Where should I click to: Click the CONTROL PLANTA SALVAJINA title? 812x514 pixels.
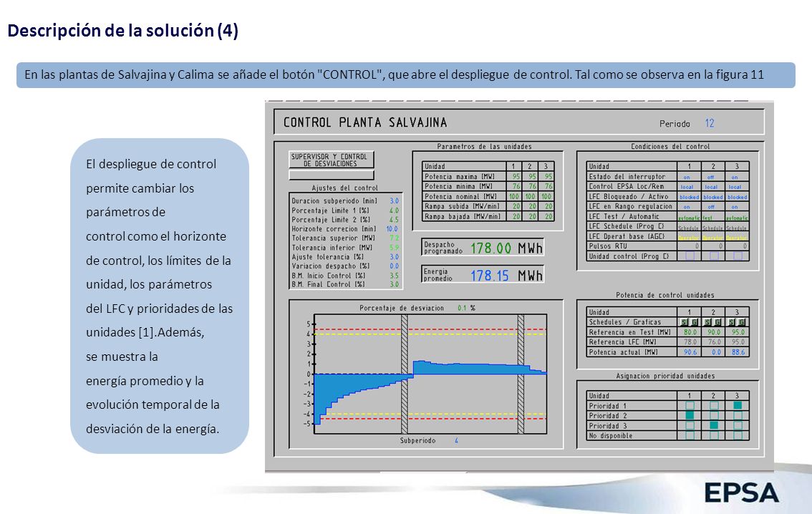365,122
